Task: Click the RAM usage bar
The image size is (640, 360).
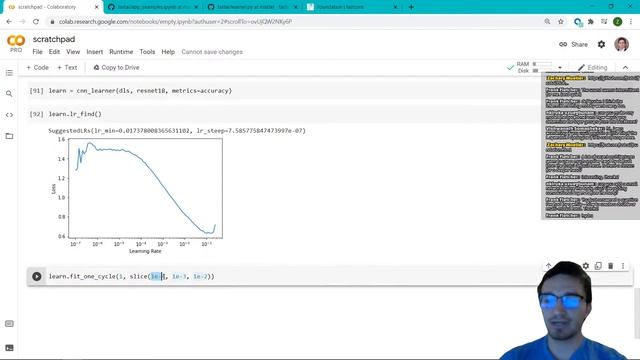Action: click(542, 64)
